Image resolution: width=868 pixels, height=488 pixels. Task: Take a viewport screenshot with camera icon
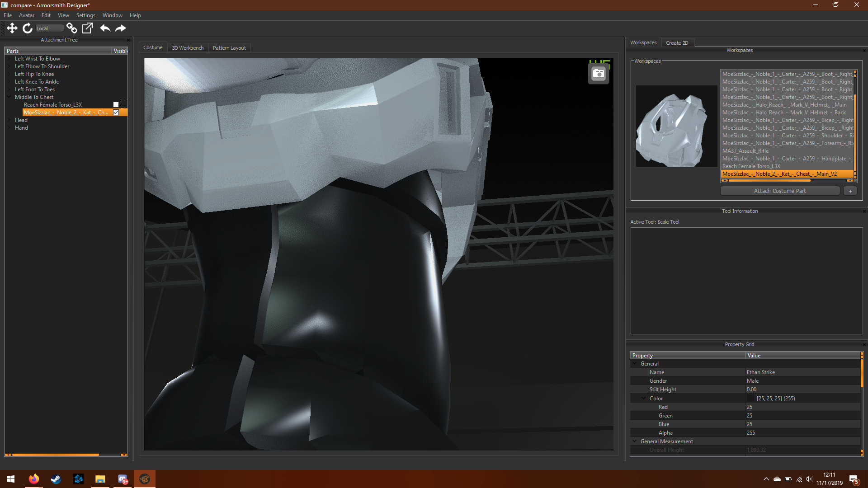coord(599,74)
